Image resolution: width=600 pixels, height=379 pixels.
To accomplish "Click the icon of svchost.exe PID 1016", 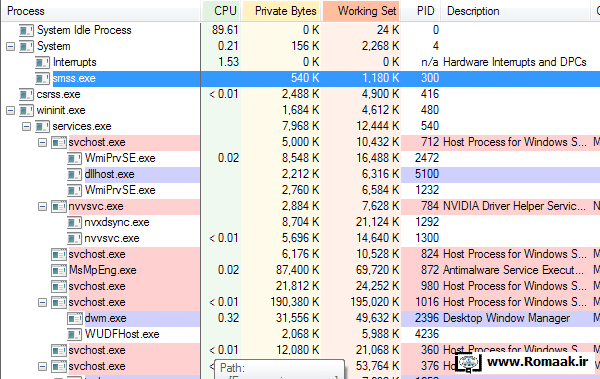I will coord(59,303).
